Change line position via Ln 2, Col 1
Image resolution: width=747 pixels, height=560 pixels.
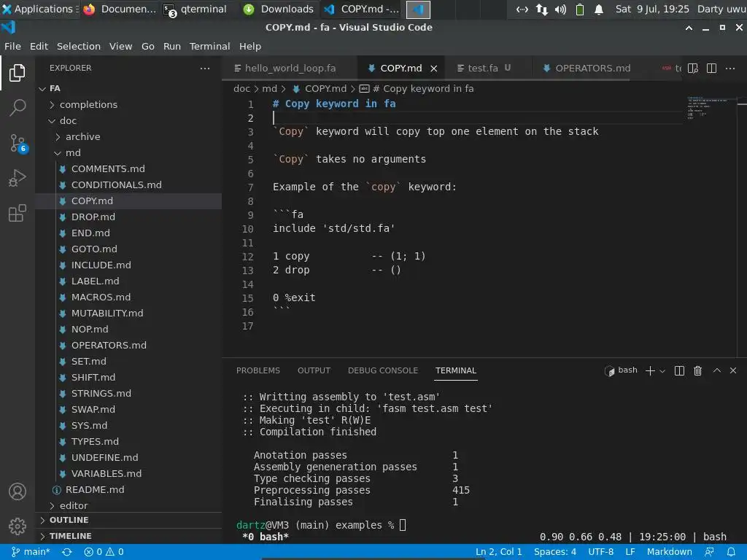point(498,552)
